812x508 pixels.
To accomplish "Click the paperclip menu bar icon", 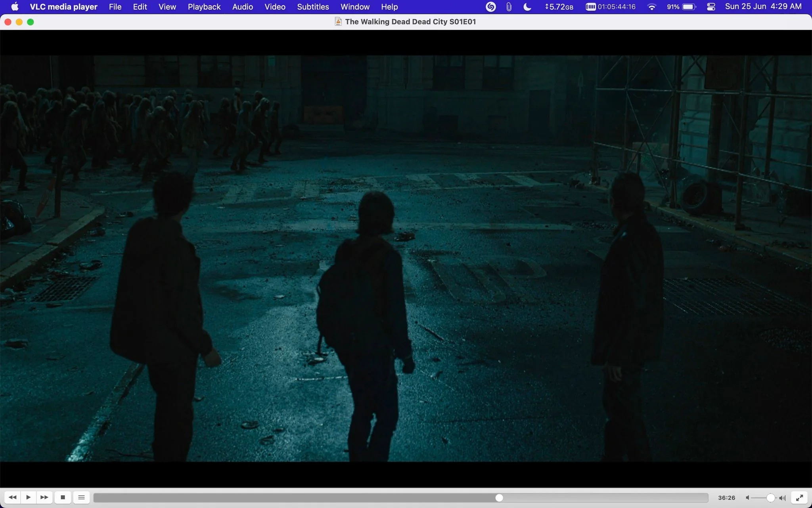I will click(x=509, y=7).
